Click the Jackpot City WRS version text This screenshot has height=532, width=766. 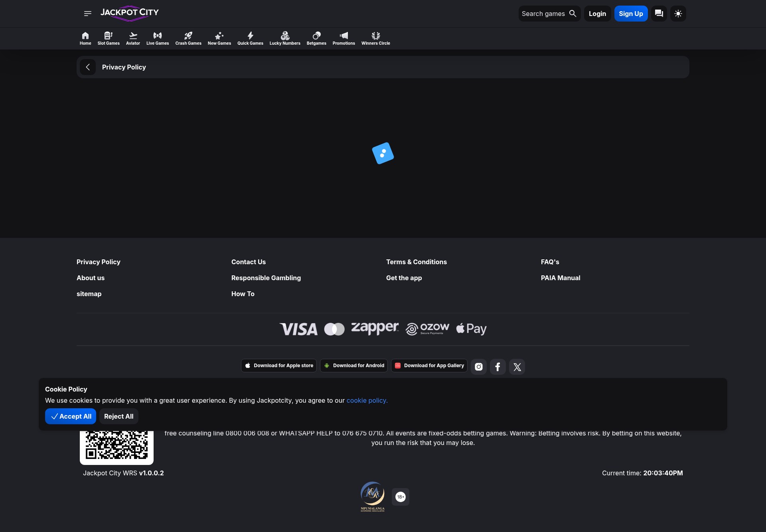coord(123,473)
